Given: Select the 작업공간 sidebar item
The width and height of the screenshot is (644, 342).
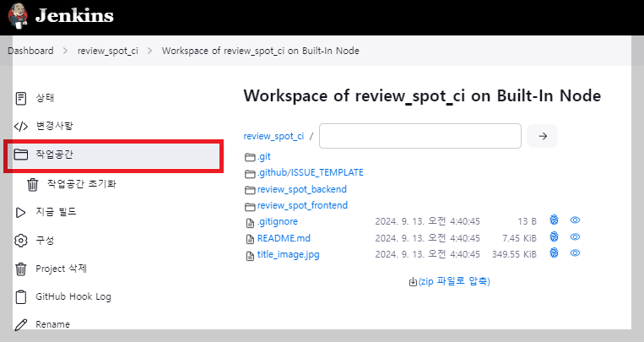Looking at the screenshot, I should tap(113, 155).
